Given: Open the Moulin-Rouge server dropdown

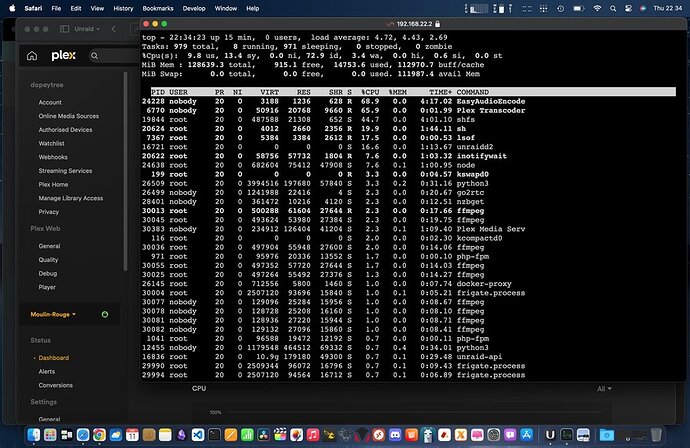Looking at the screenshot, I should [x=53, y=314].
